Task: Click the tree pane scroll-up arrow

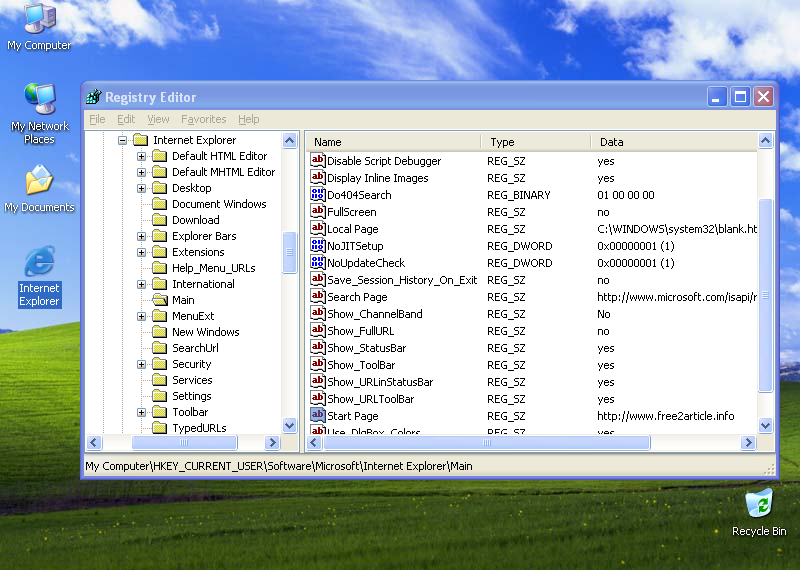Action: [289, 140]
